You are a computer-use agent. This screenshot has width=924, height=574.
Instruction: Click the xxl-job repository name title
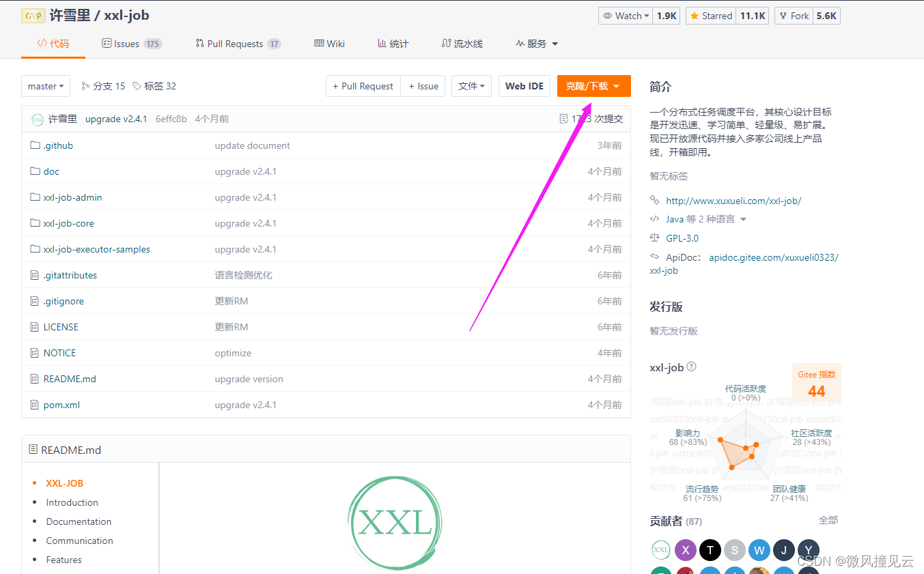126,15
